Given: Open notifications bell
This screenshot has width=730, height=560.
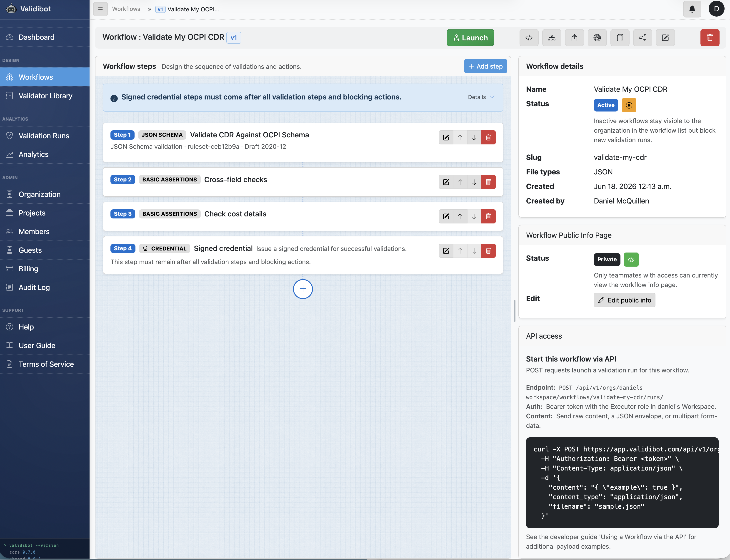Looking at the screenshot, I should click(692, 9).
